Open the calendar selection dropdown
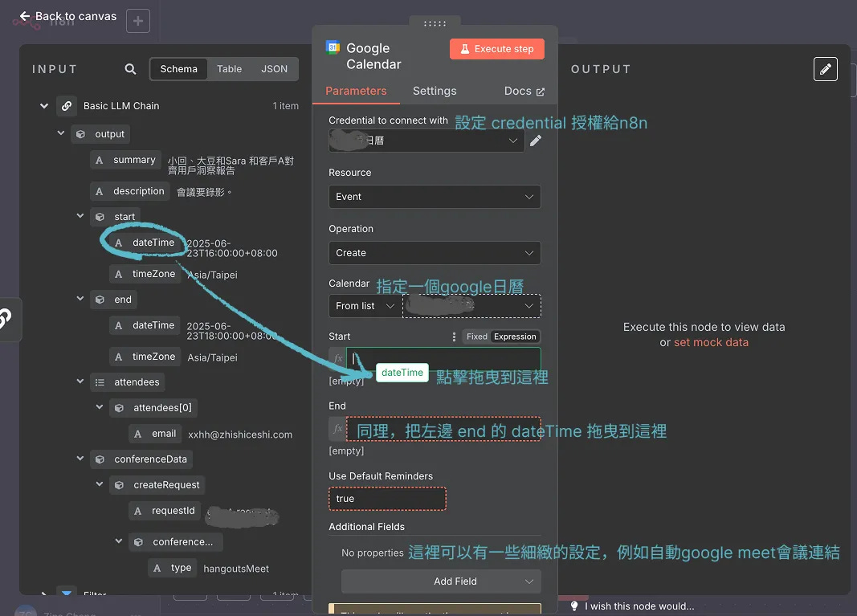This screenshot has width=857, height=616. tap(471, 306)
